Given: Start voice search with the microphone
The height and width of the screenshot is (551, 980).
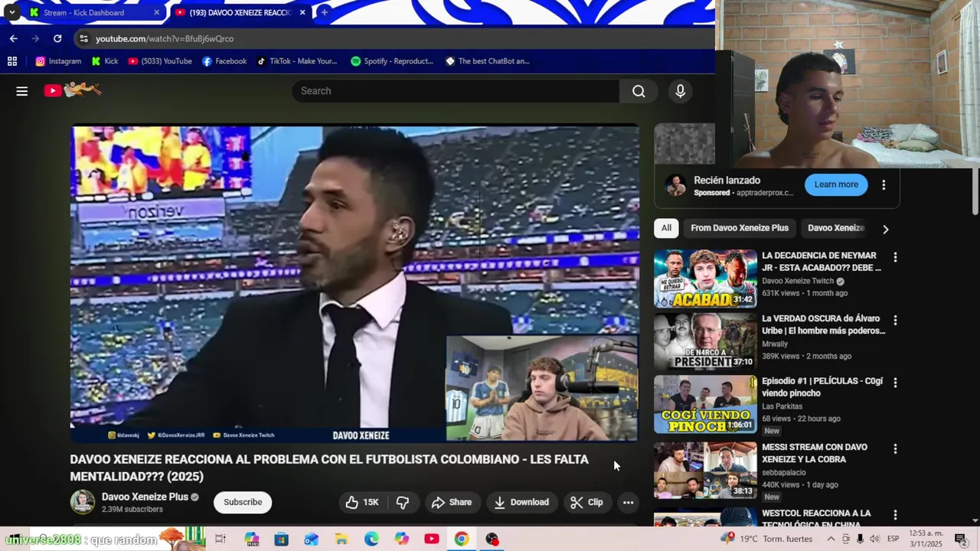Looking at the screenshot, I should 680,91.
